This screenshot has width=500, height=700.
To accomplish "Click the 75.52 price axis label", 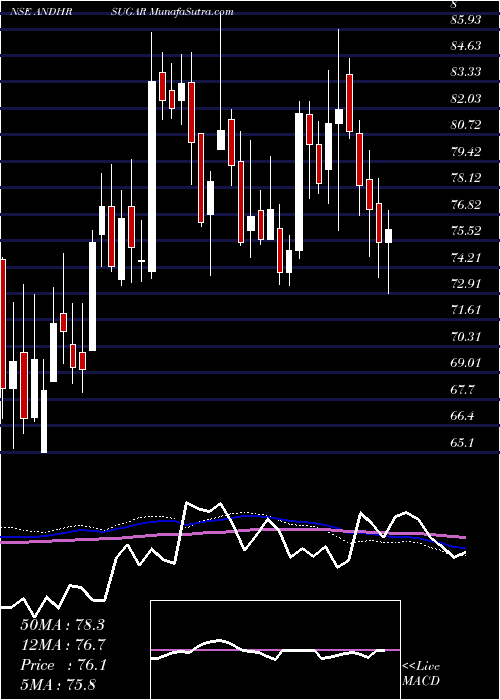I will (x=467, y=231).
